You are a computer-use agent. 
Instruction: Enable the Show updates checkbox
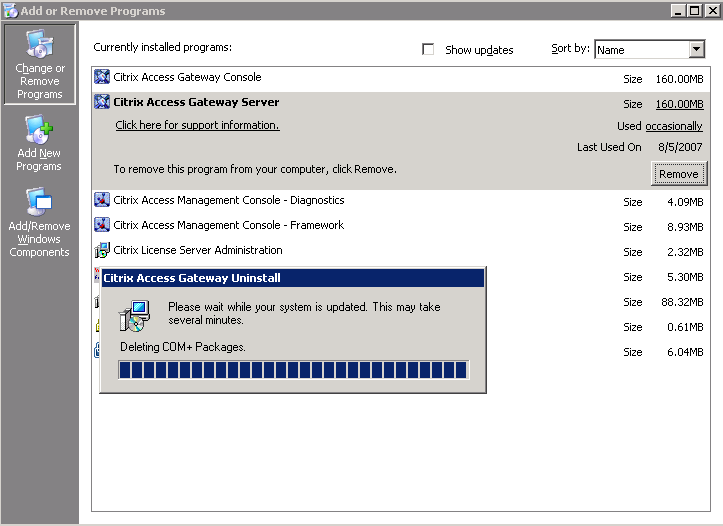[428, 49]
